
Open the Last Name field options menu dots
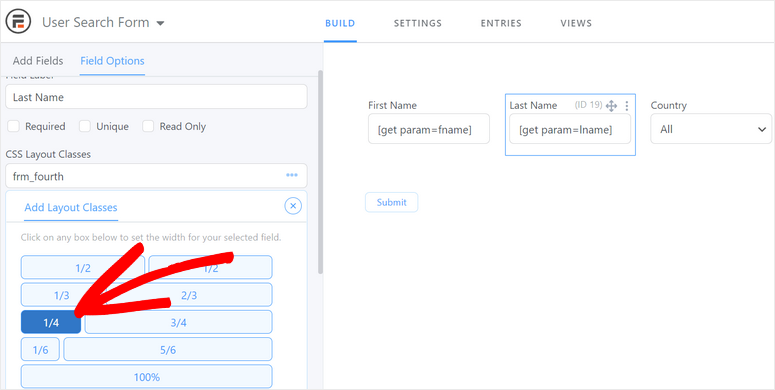coord(627,106)
